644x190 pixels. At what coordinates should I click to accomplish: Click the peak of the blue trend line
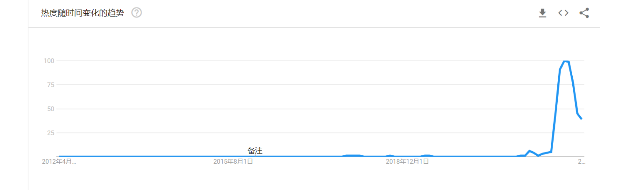[566, 61]
